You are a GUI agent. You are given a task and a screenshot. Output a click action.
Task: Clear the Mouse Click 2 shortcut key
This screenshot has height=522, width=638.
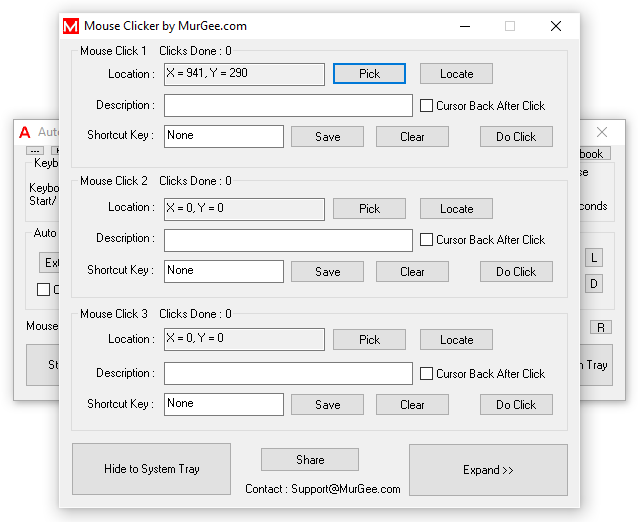[x=412, y=271]
